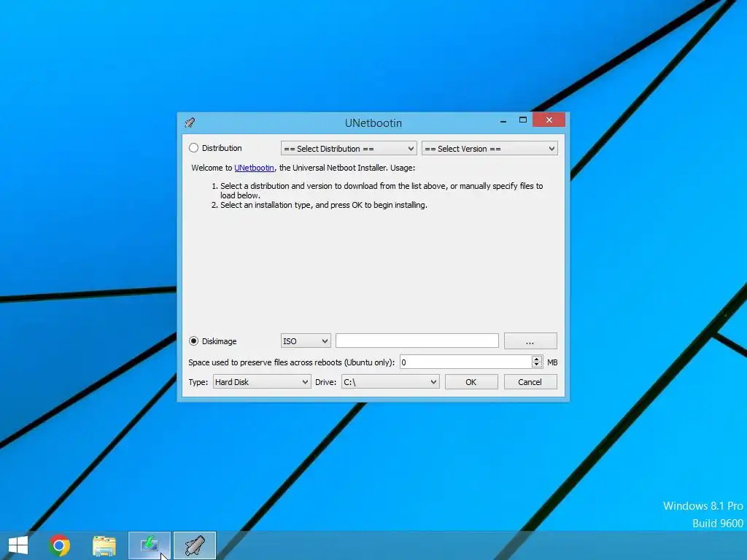Screen dimensions: 747x560
Task: Click the UNetbootin rocket taskbar icon
Action: pos(194,545)
